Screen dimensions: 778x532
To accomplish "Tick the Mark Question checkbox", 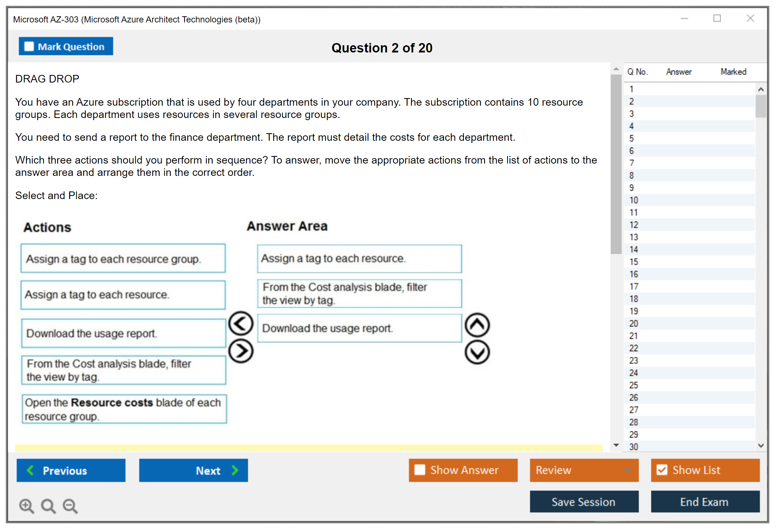I will tap(29, 47).
